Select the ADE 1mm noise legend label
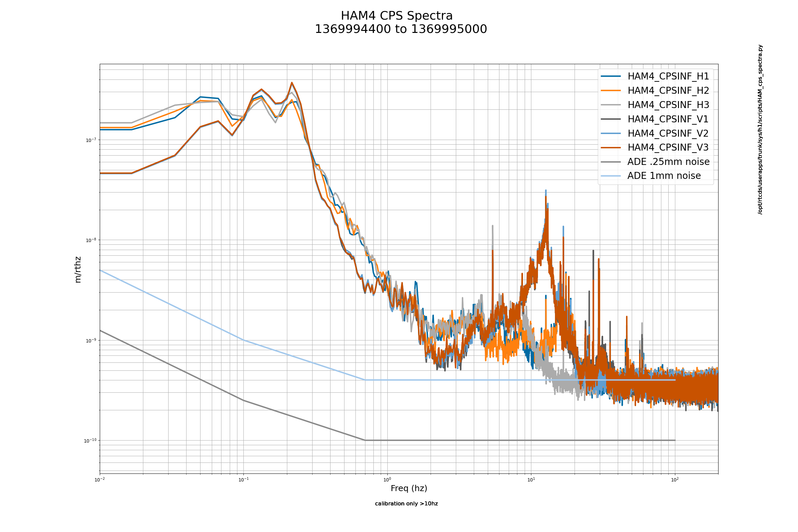The image size is (798, 532). (x=664, y=176)
